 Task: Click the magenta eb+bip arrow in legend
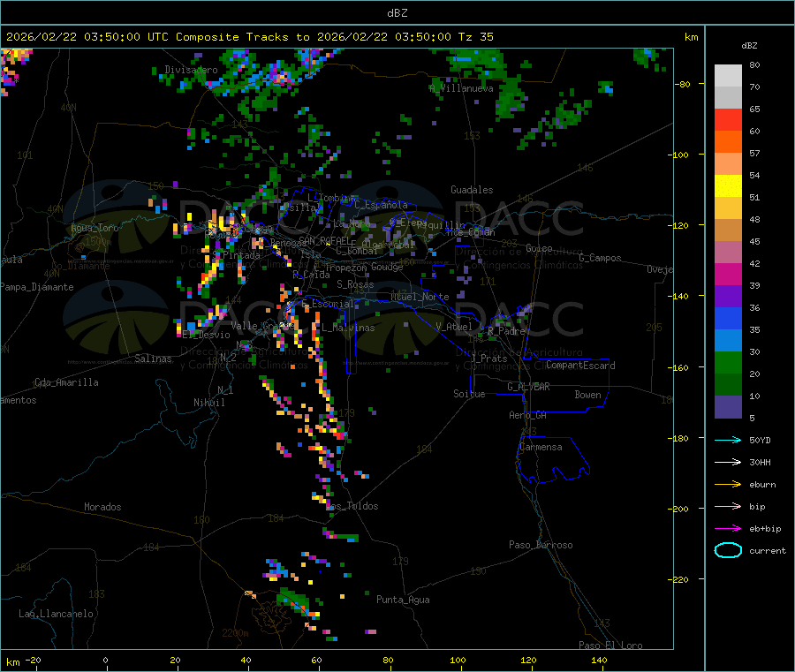[728, 529]
